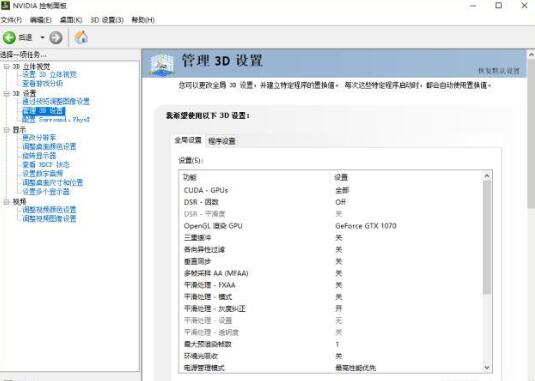This screenshot has width=535, height=381.
Task: Click the 功能 column header
Action: (x=190, y=177)
